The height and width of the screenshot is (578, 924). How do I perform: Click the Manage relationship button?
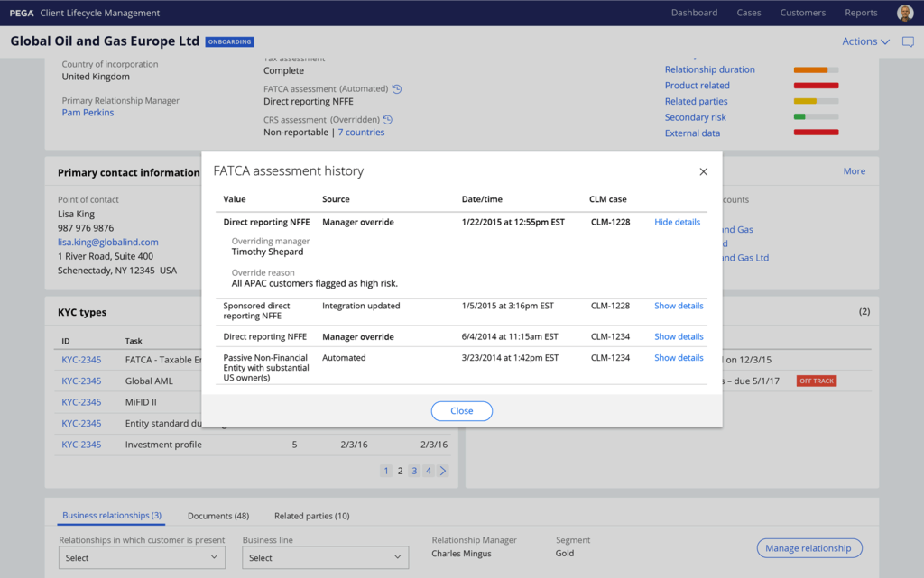808,548
